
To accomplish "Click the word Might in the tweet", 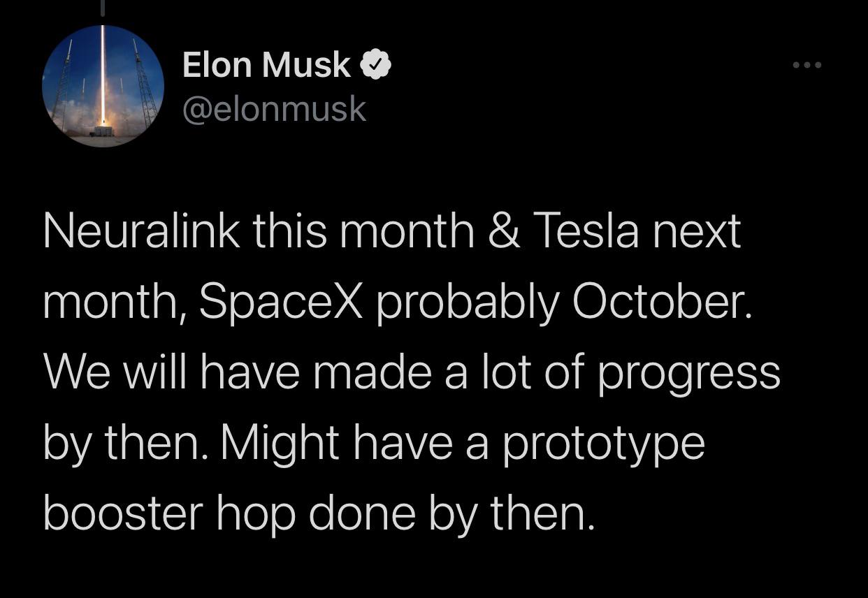I will tap(280, 444).
